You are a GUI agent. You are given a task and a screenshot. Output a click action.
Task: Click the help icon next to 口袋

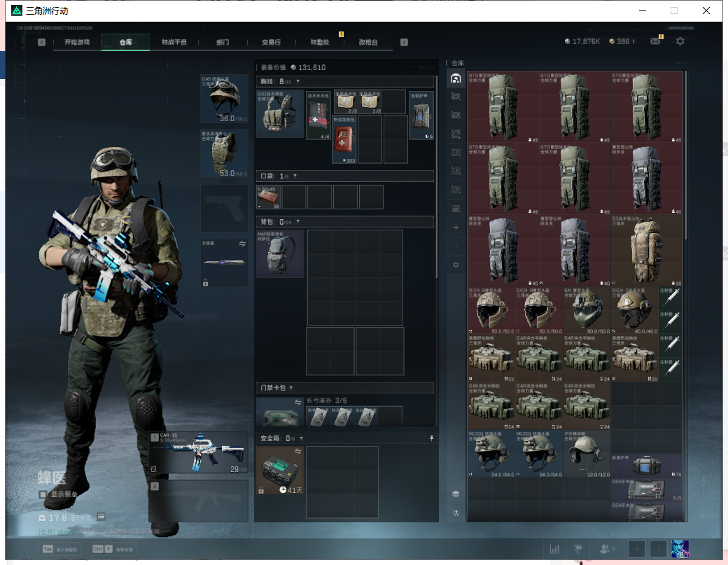[x=295, y=176]
